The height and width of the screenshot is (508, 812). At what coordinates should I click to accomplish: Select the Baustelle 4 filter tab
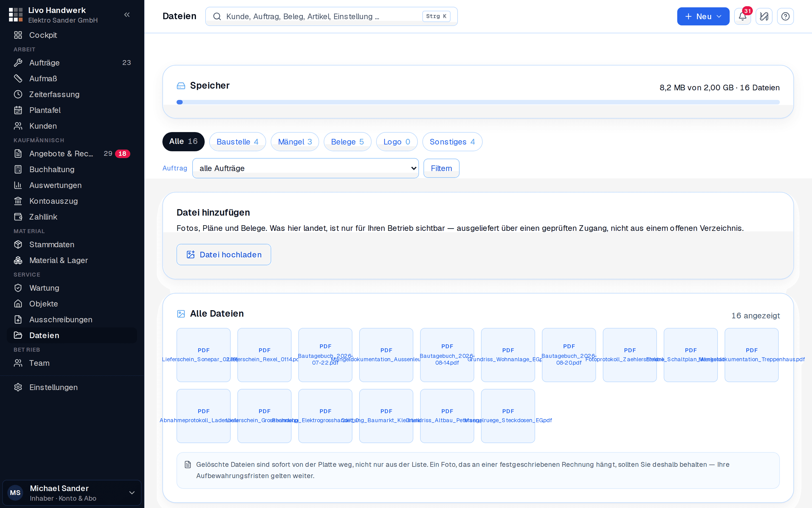point(238,141)
